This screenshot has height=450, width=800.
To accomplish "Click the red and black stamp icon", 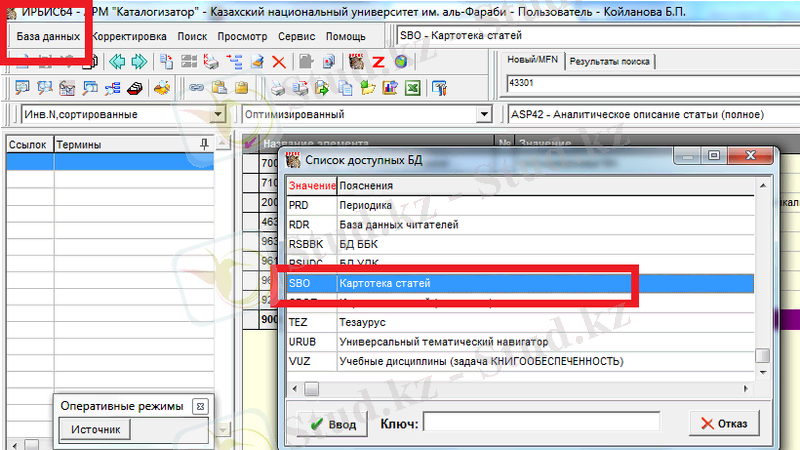I will [x=135, y=88].
